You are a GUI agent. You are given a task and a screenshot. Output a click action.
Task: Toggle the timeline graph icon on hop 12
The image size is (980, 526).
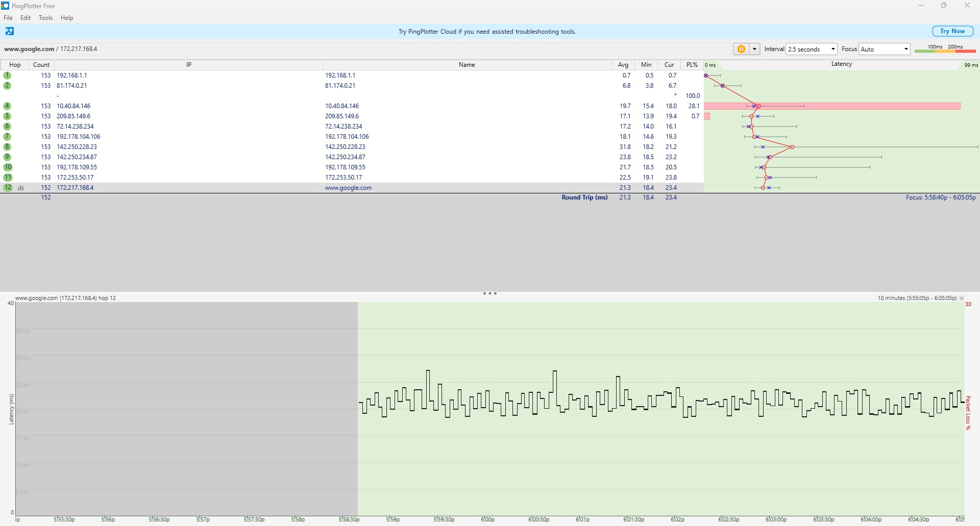21,188
